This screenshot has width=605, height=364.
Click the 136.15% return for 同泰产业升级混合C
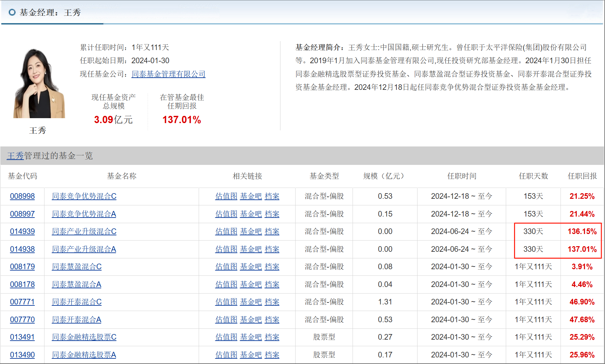point(582,231)
